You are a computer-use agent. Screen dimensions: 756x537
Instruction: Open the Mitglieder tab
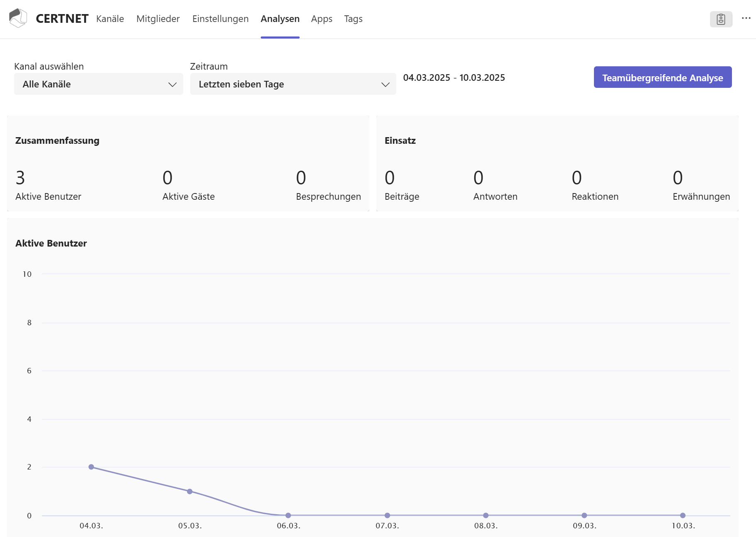point(158,19)
